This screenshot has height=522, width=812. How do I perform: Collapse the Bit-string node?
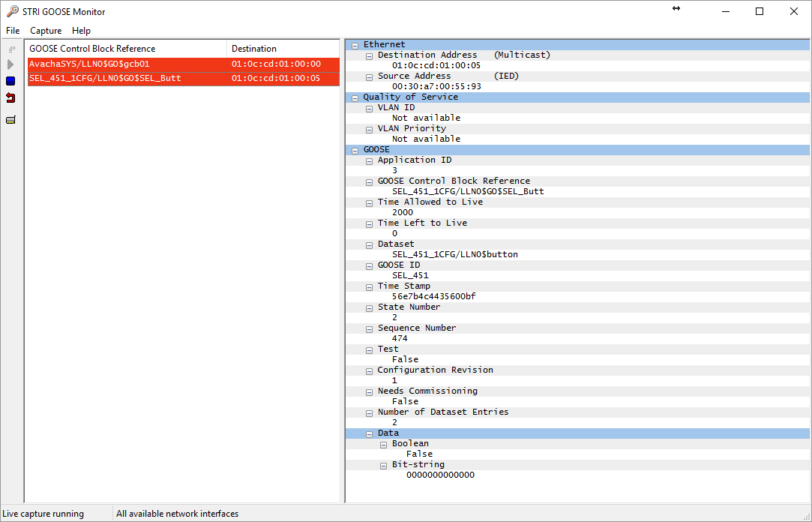[x=383, y=465]
